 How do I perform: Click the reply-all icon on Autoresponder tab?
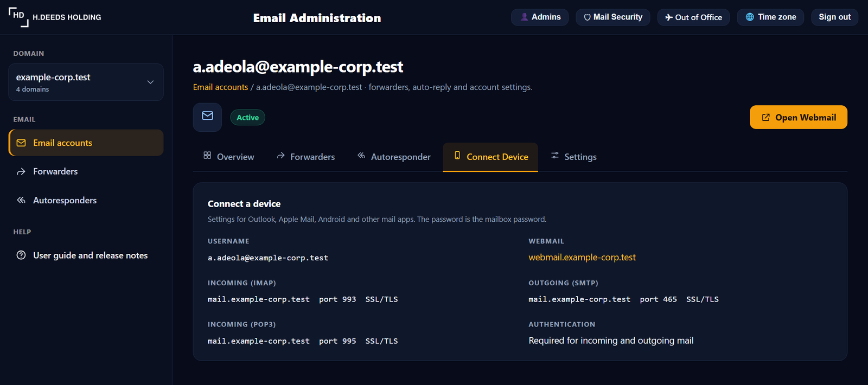click(x=361, y=156)
